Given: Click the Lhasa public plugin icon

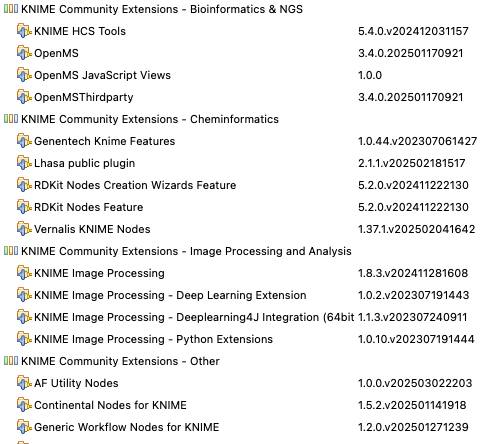Looking at the screenshot, I should pos(24,163).
